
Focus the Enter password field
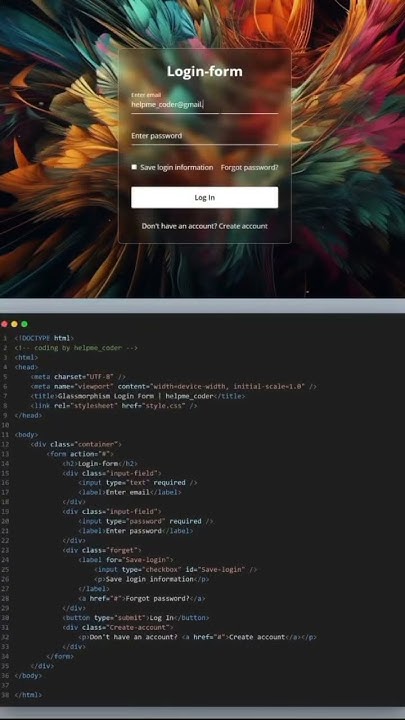[204, 136]
